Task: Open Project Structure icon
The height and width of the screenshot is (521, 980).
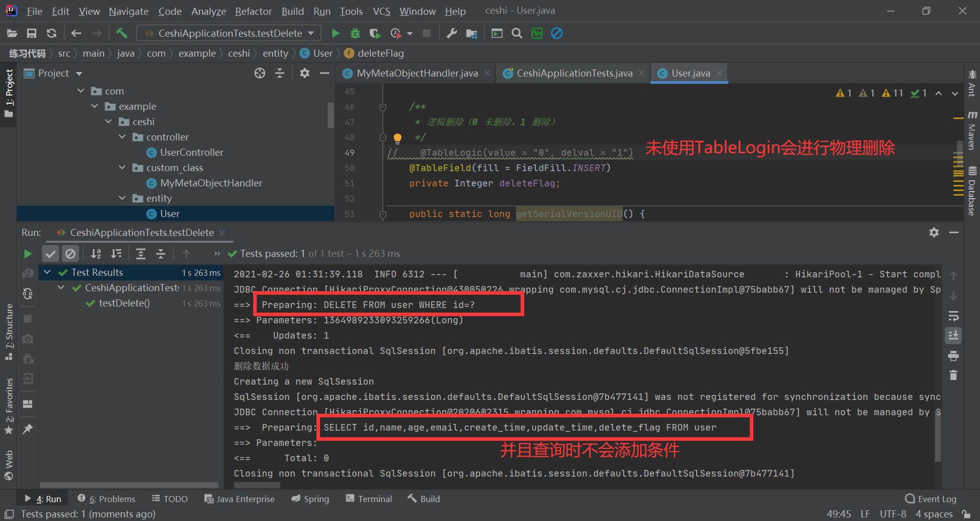Action: click(x=472, y=33)
